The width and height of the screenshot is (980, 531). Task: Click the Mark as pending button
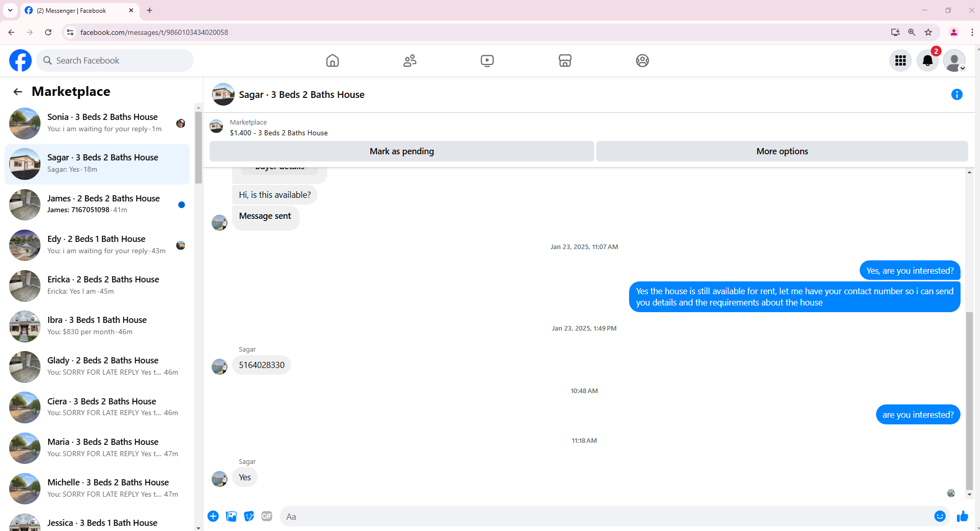(x=402, y=151)
